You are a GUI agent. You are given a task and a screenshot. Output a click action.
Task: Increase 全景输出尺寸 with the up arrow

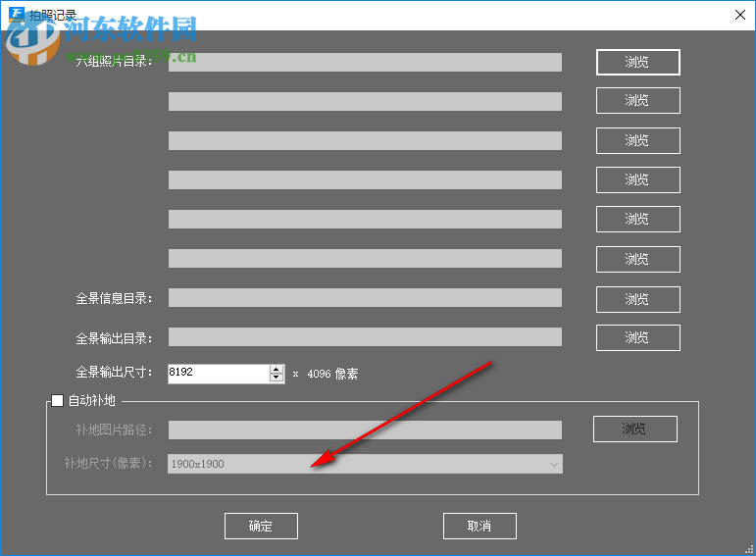point(277,370)
